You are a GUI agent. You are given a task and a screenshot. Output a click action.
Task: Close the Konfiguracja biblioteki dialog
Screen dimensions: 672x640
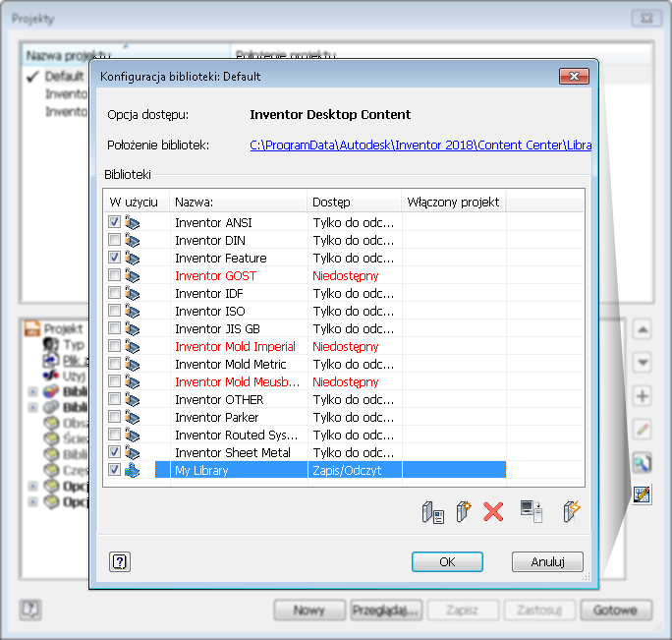click(574, 77)
